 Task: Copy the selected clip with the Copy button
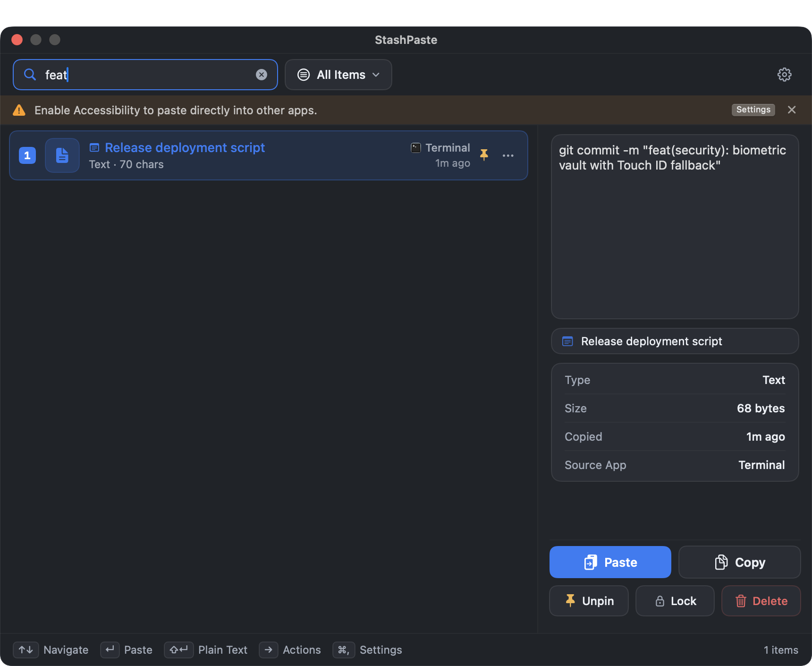click(739, 562)
